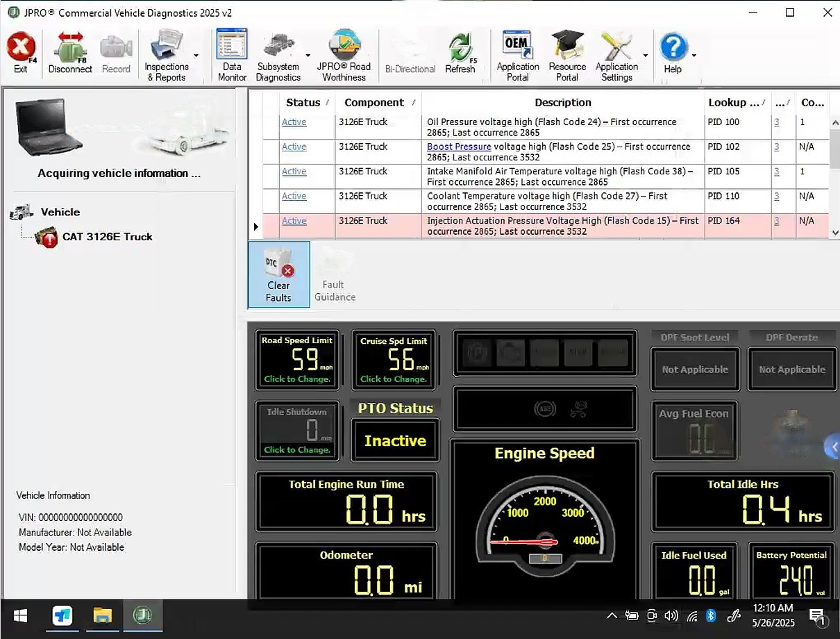The width and height of the screenshot is (840, 639).
Task: Open the Help icon
Action: point(673,53)
